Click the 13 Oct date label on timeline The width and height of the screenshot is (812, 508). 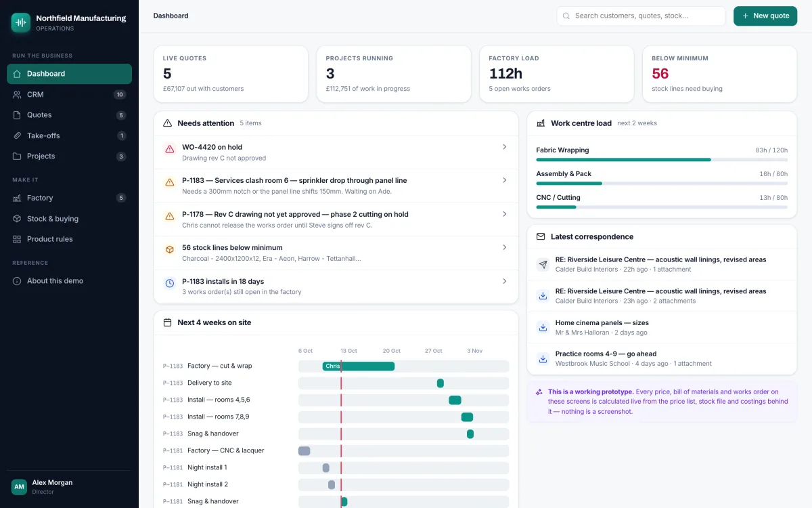348,351
